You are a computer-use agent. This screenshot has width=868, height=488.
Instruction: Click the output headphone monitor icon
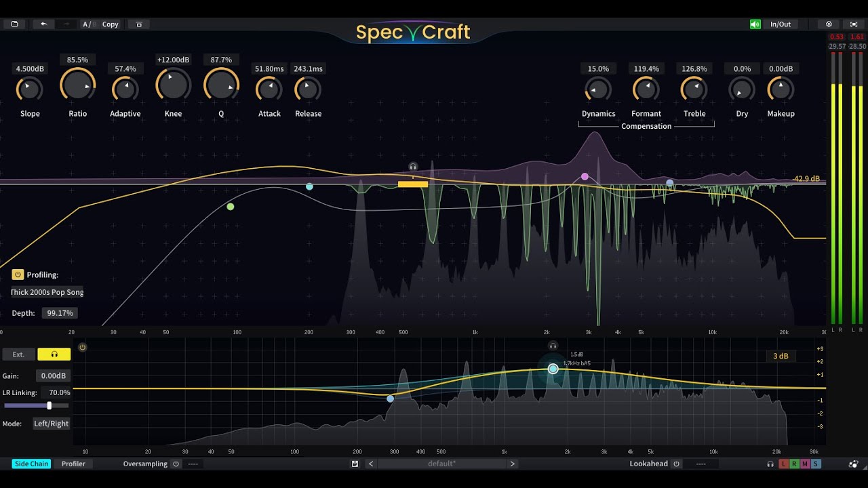[770, 464]
